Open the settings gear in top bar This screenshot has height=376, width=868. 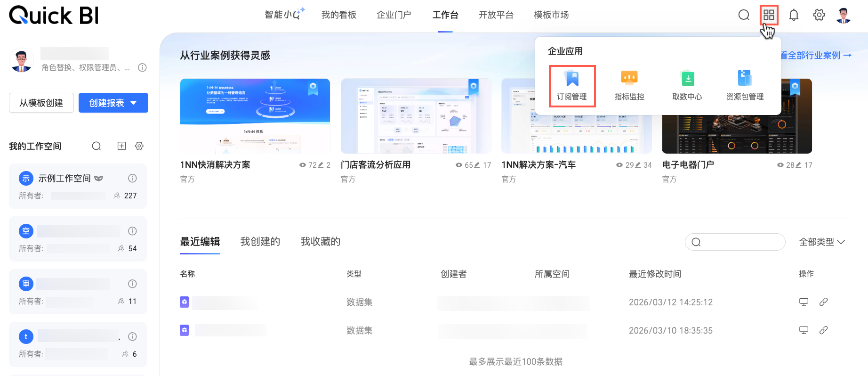(x=819, y=15)
